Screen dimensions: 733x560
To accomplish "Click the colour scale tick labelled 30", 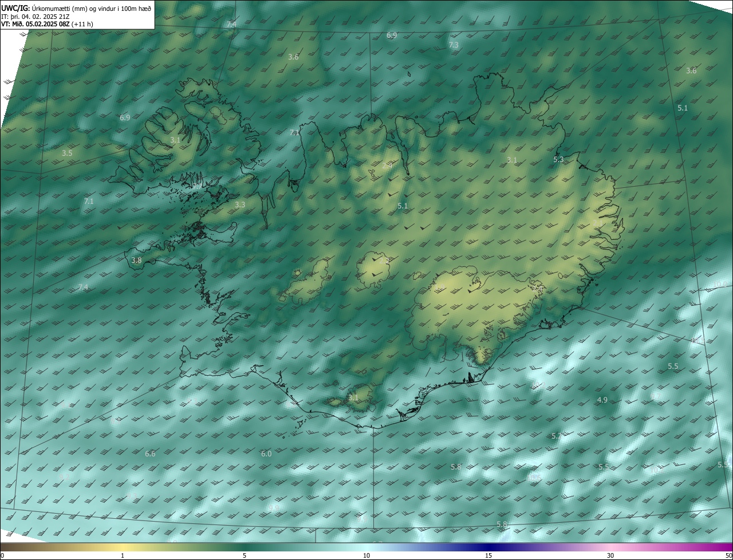I will pyautogui.click(x=610, y=555).
